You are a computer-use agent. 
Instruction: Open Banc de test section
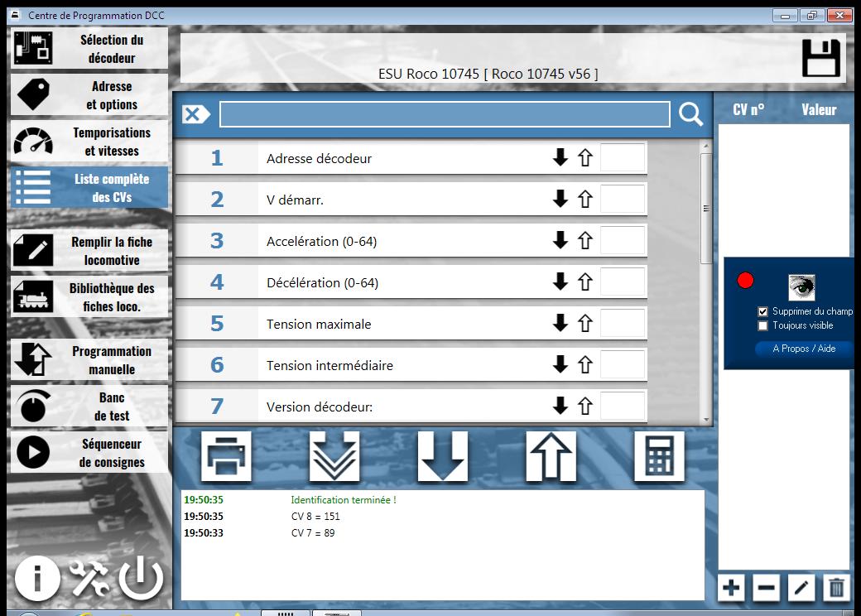(89, 407)
